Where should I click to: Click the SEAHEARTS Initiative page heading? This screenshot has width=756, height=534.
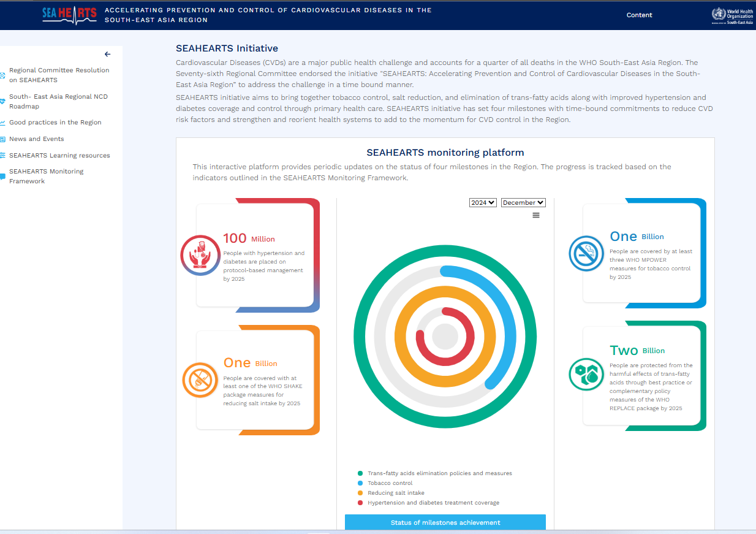click(227, 48)
